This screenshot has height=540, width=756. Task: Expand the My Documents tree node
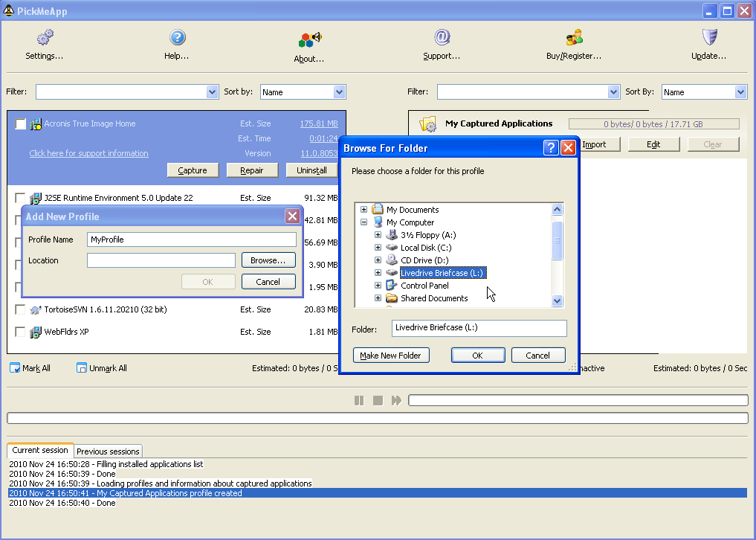click(x=364, y=210)
